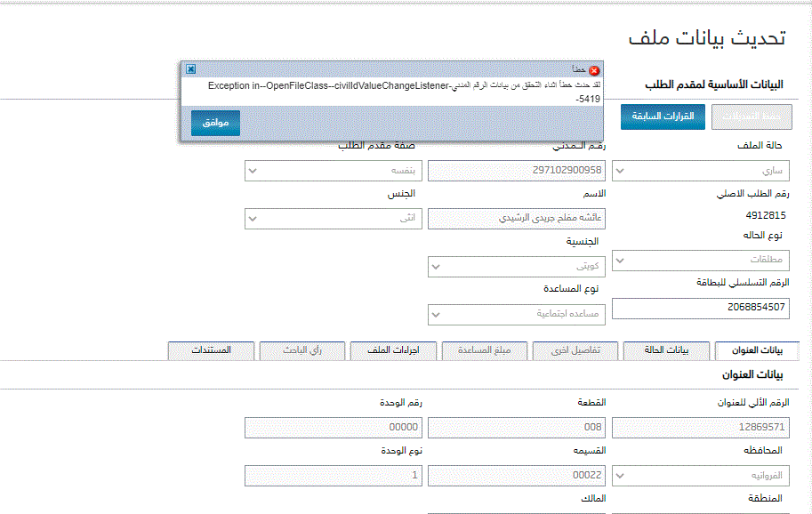The width and height of the screenshot is (812, 514).
Task: Click the المنطقة label
Action: [765, 499]
